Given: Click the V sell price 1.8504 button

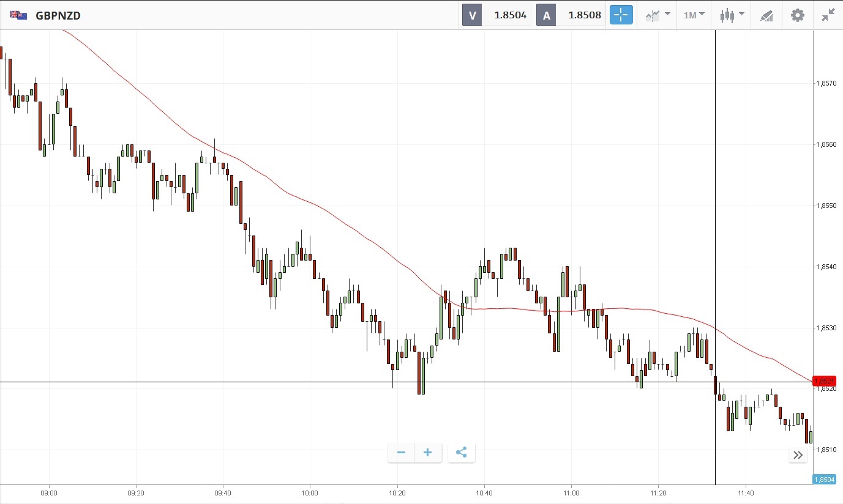Looking at the screenshot, I should tap(496, 15).
